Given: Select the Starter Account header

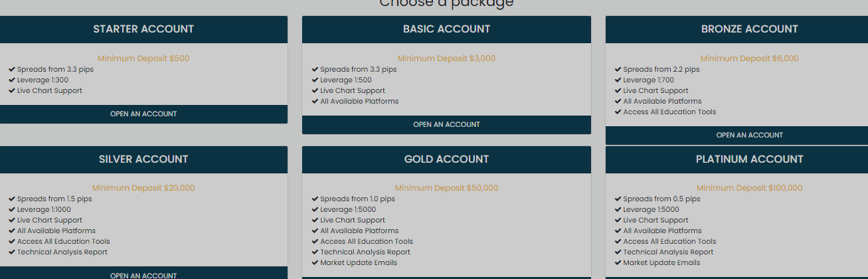Looking at the screenshot, I should point(143,29).
